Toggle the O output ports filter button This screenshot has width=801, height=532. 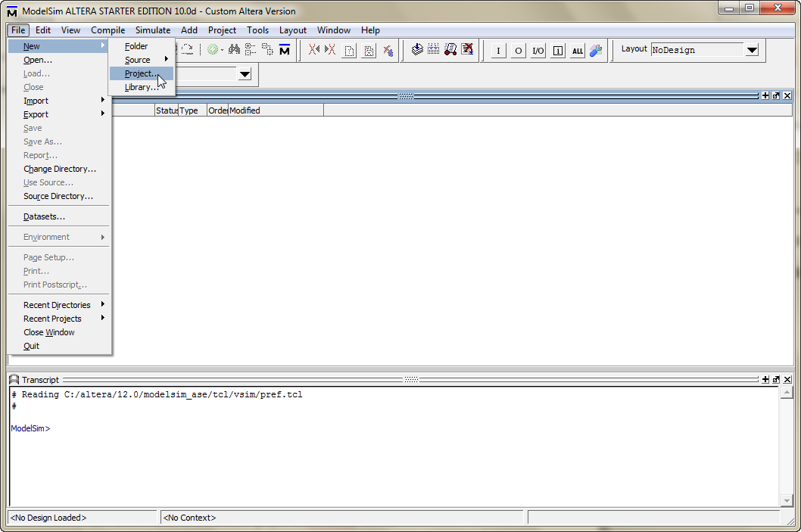[519, 51]
